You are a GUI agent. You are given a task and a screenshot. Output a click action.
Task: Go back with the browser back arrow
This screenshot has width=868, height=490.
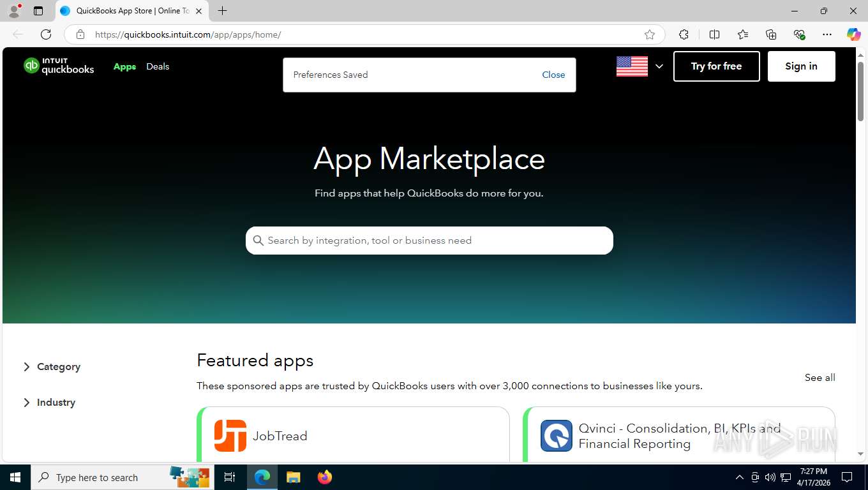tap(18, 34)
